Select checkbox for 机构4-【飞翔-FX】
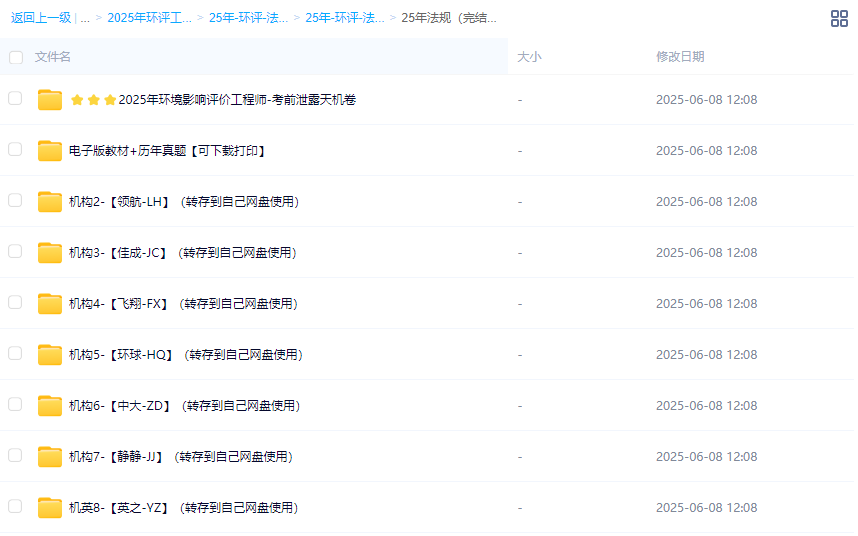Viewport: 858px width, 536px height. tap(15, 302)
